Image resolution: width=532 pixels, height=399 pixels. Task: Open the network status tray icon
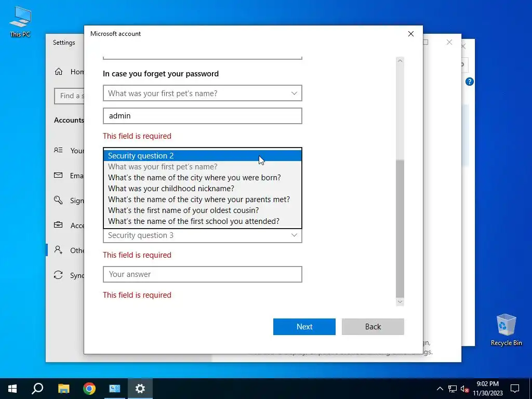(453, 389)
